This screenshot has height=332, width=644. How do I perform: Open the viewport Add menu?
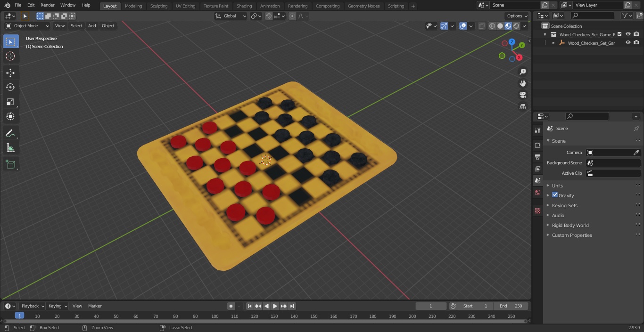coord(92,26)
